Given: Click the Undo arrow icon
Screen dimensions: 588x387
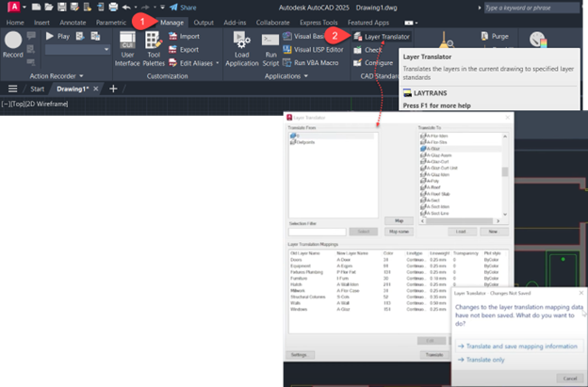Looking at the screenshot, I should click(x=126, y=8).
